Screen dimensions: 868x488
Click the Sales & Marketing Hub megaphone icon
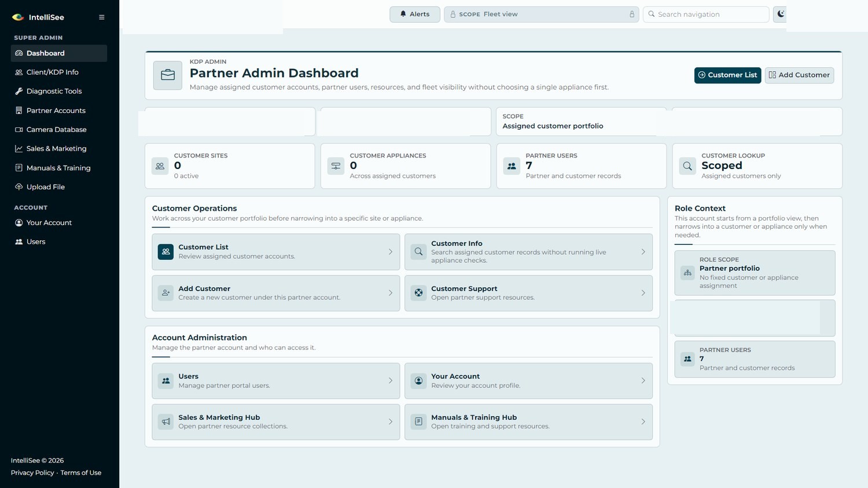(x=166, y=422)
